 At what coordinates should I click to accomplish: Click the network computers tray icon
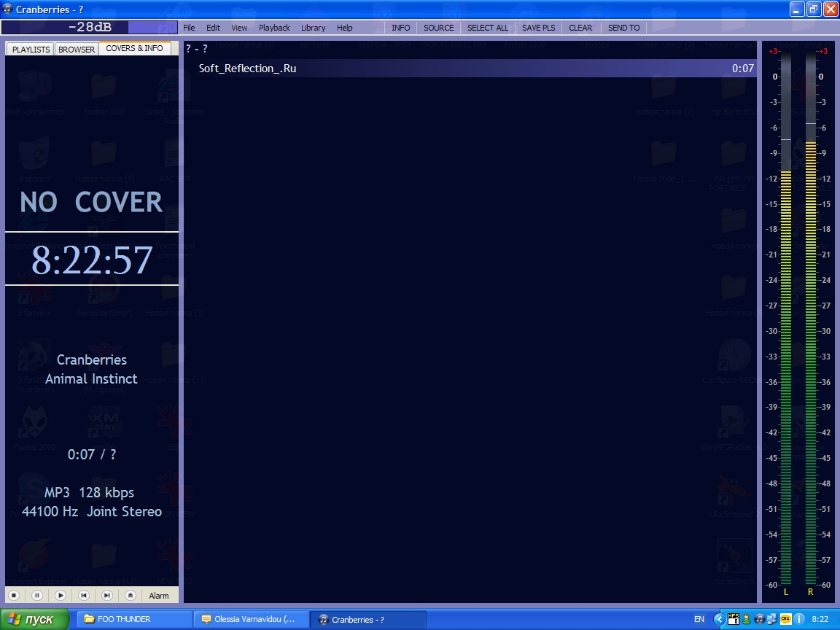point(772,619)
